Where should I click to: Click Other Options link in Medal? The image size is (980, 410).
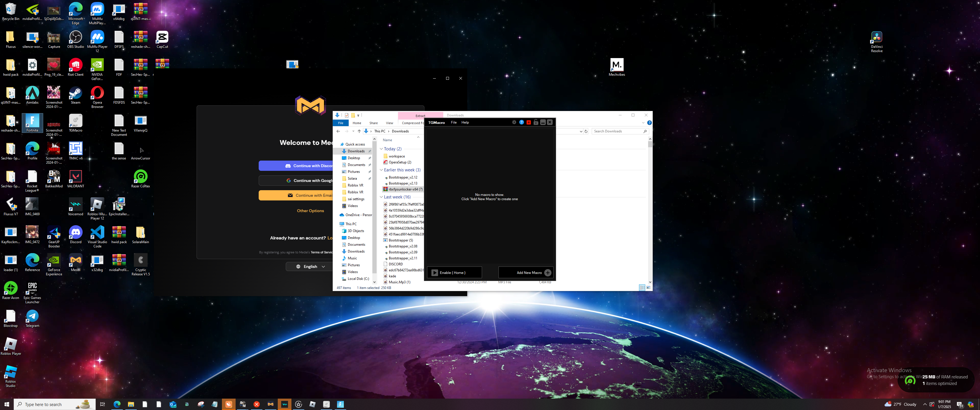(311, 211)
